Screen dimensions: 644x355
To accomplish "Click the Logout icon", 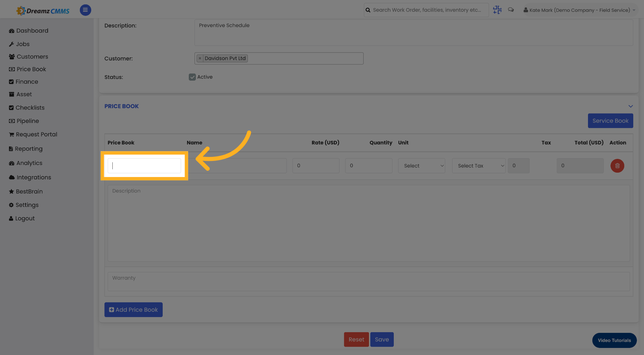I will point(11,218).
